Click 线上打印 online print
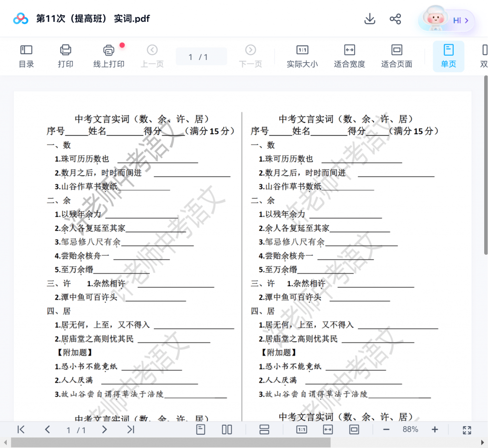The image size is (488, 448). pos(109,56)
